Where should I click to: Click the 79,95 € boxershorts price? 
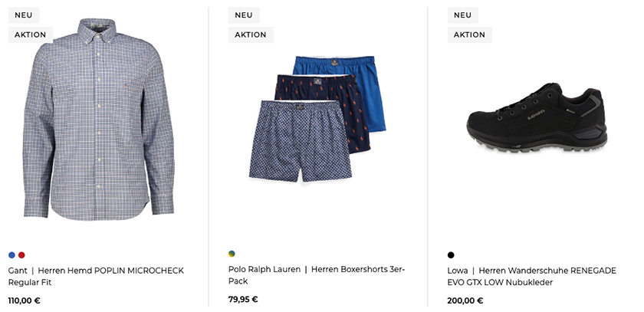coord(243,299)
